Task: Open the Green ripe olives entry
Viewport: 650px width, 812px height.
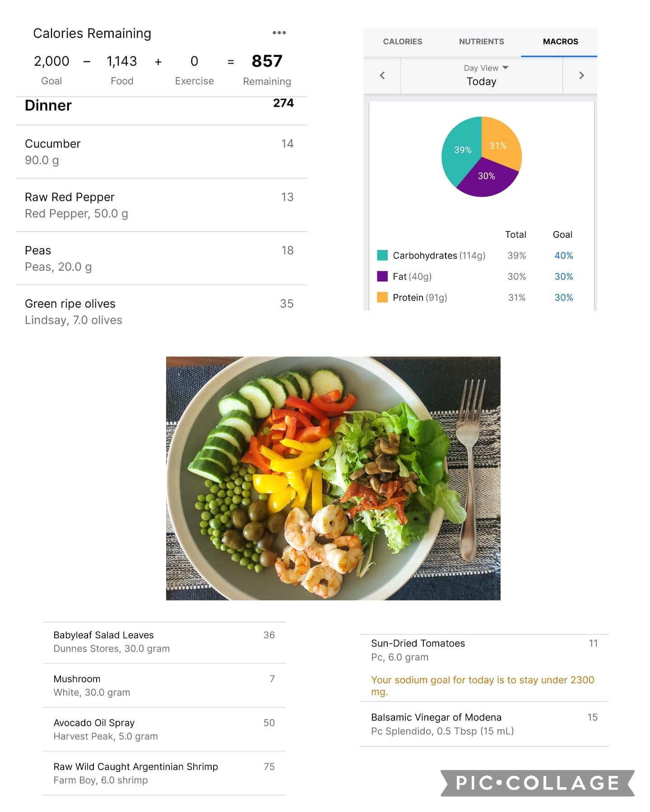Action: click(162, 311)
